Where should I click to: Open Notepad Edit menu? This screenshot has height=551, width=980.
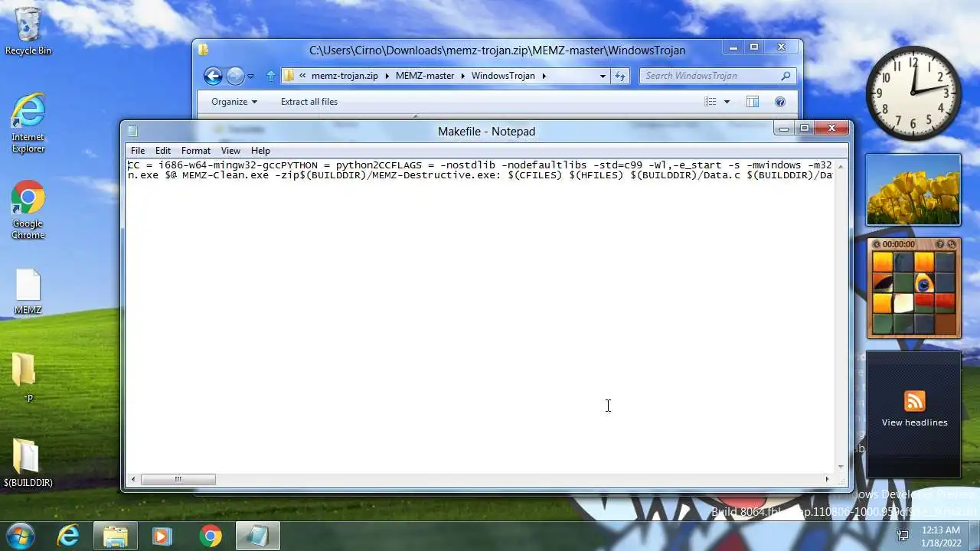[163, 151]
